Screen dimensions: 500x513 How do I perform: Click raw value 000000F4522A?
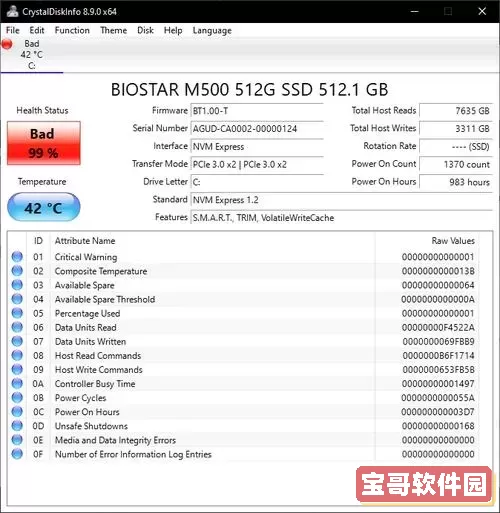(x=438, y=327)
